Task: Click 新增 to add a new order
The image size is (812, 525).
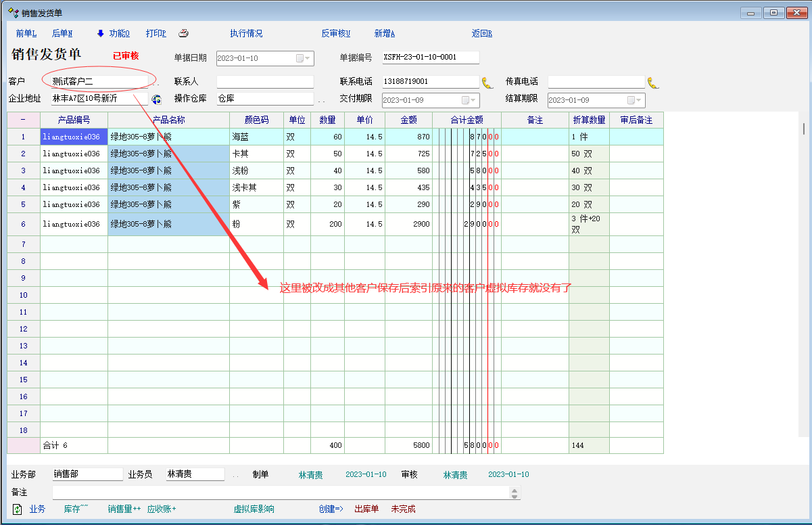Action: pyautogui.click(x=384, y=33)
